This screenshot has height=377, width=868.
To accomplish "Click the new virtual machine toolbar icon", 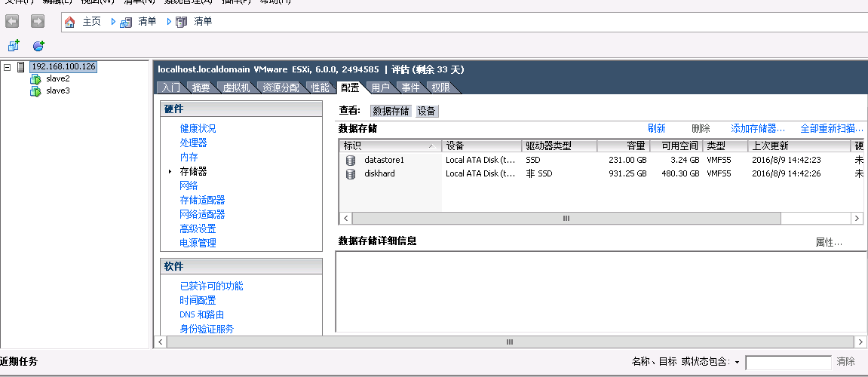I will point(14,46).
